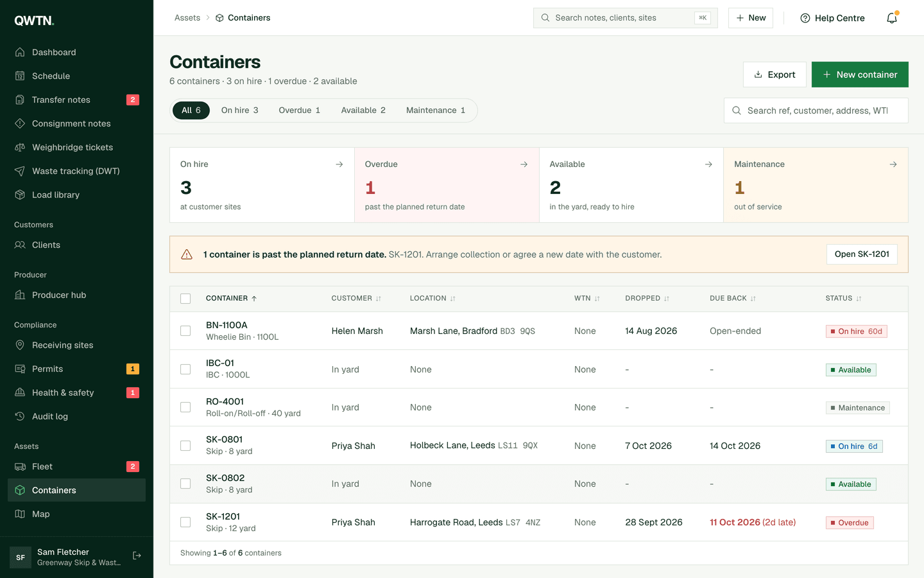Image resolution: width=924 pixels, height=578 pixels.
Task: Open the Map view
Action: (76, 514)
